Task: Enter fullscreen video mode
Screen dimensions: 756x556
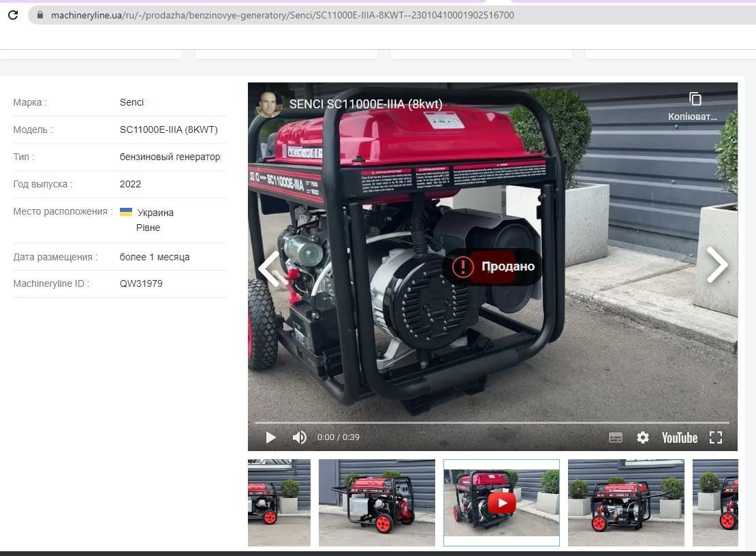Action: click(716, 437)
